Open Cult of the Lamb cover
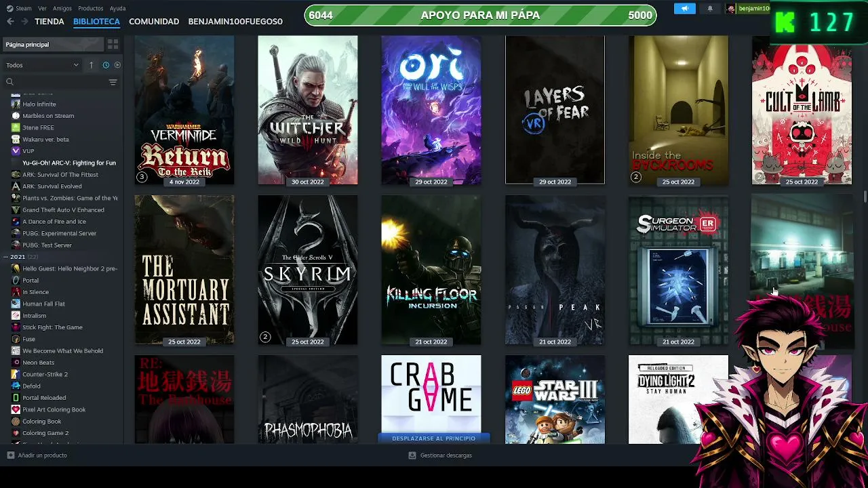The width and height of the screenshot is (868, 488). (x=802, y=110)
